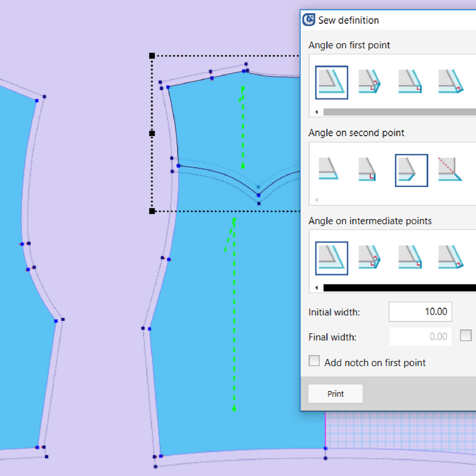Choose third angle option under Angle on first point
The width and height of the screenshot is (476, 476).
point(410,82)
